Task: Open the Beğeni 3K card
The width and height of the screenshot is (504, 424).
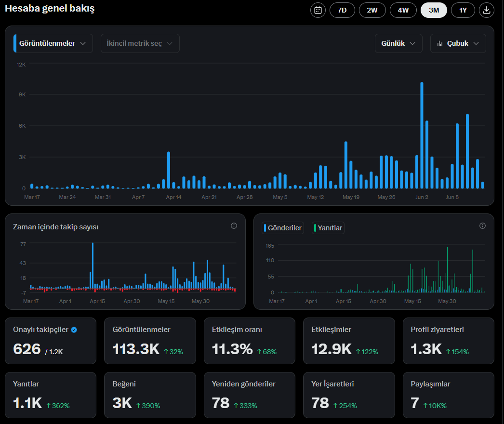Action: pos(150,395)
